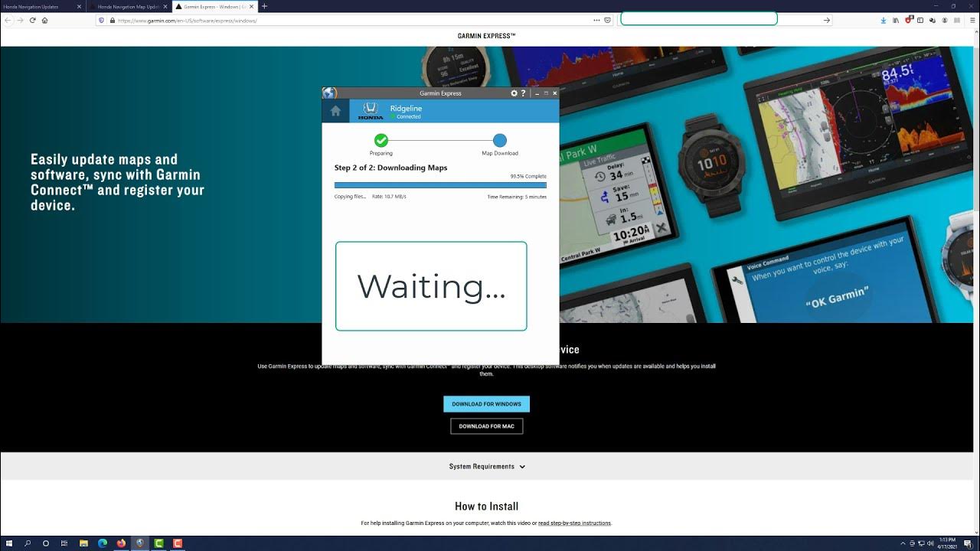Go to Garmin Express home screen
Image resolution: width=980 pixels, height=551 pixels.
click(x=335, y=111)
